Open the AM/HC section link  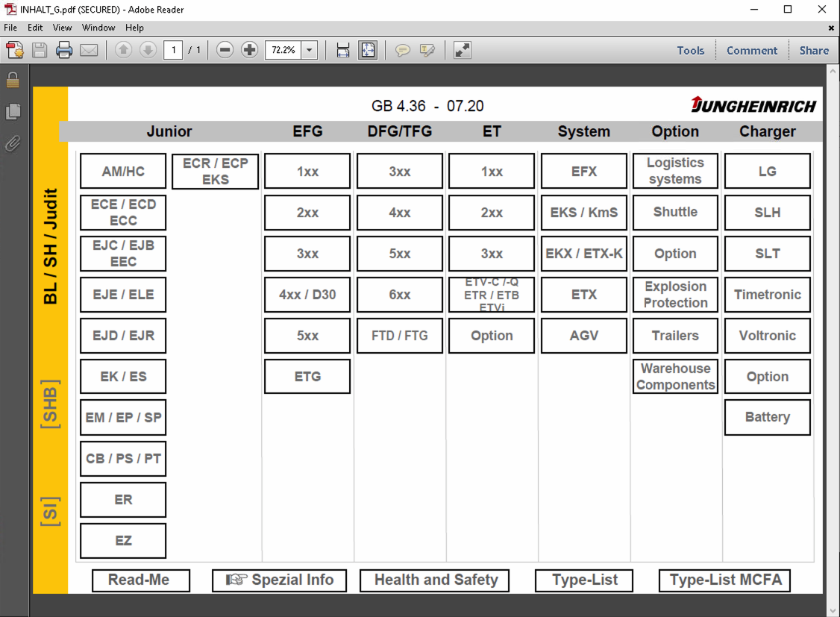coord(123,172)
